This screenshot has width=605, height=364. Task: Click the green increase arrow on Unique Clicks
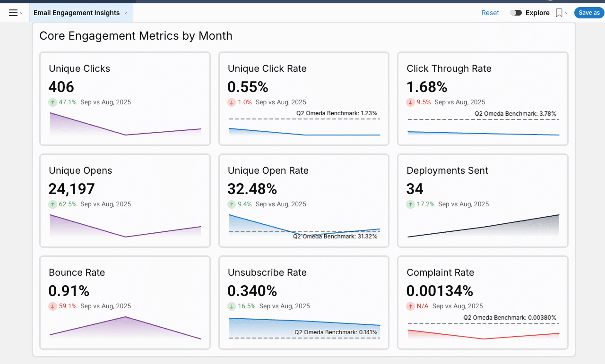point(52,102)
